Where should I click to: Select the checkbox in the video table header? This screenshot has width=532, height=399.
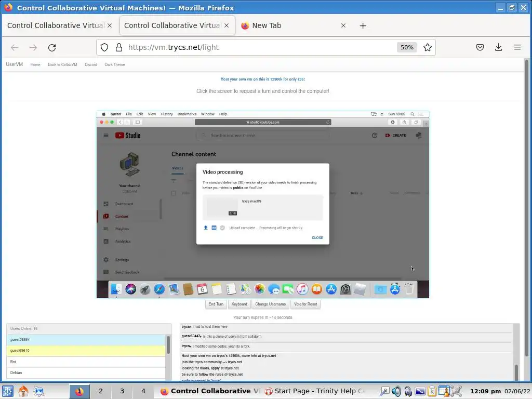[174, 193]
